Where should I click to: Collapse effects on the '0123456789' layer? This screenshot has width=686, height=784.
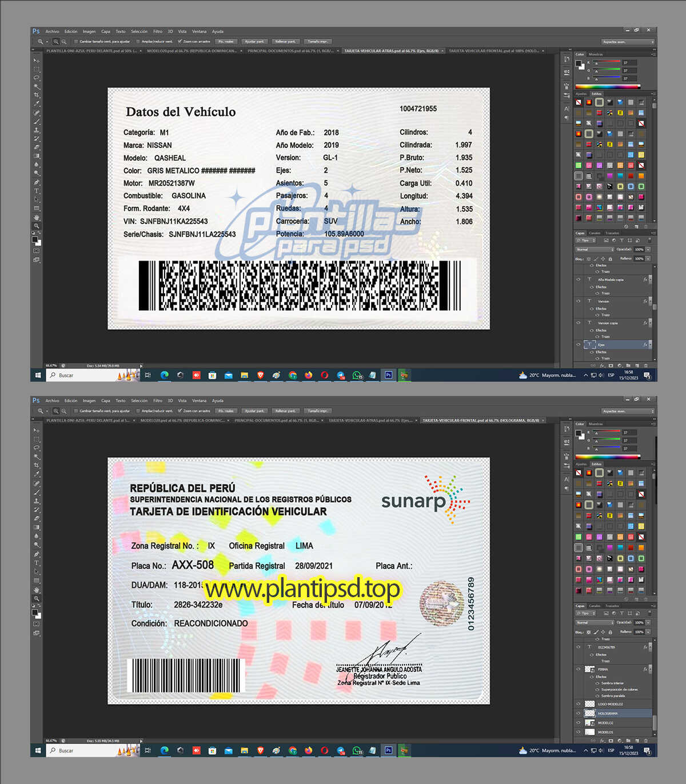pyautogui.click(x=649, y=647)
